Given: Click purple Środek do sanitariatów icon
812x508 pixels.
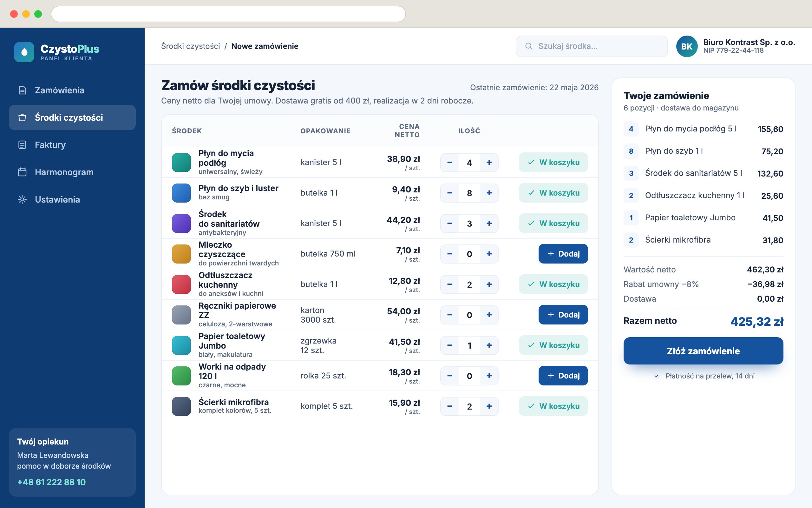Looking at the screenshot, I should [x=181, y=224].
